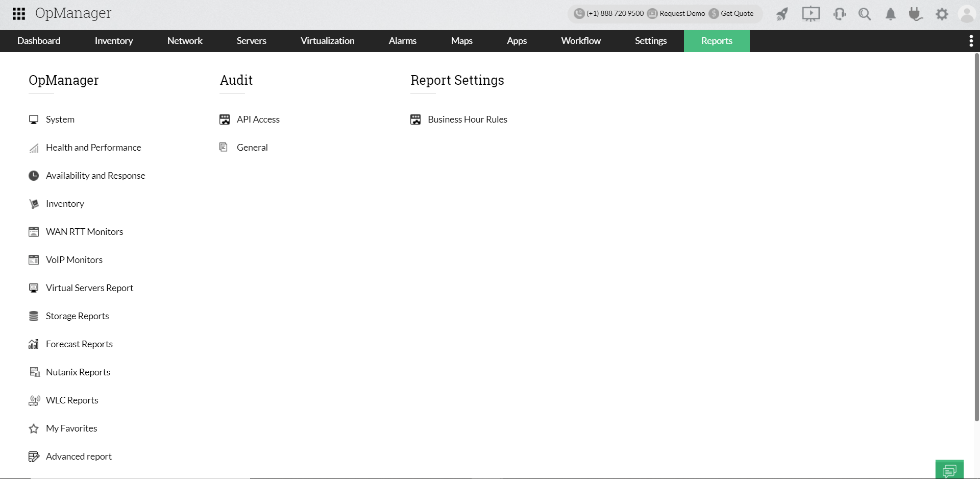Click the icon beside VoIP Monitors
The image size is (980, 479).
point(34,260)
